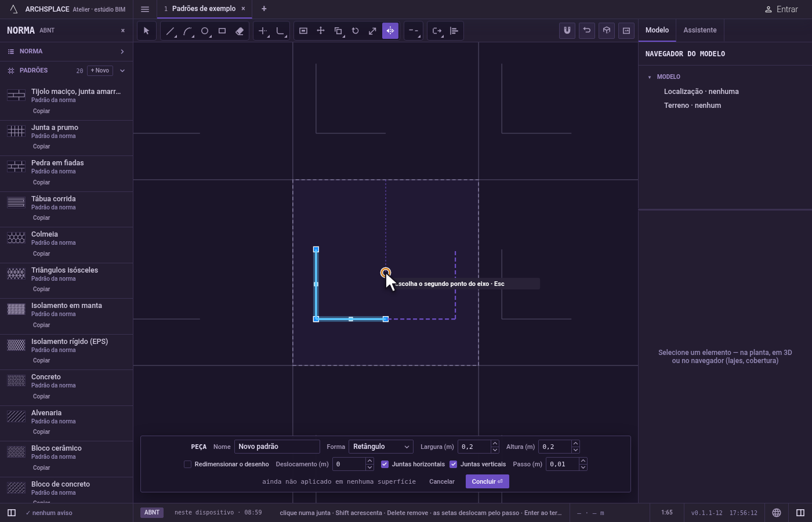
Task: Click the undo arrow icon
Action: click(x=587, y=31)
